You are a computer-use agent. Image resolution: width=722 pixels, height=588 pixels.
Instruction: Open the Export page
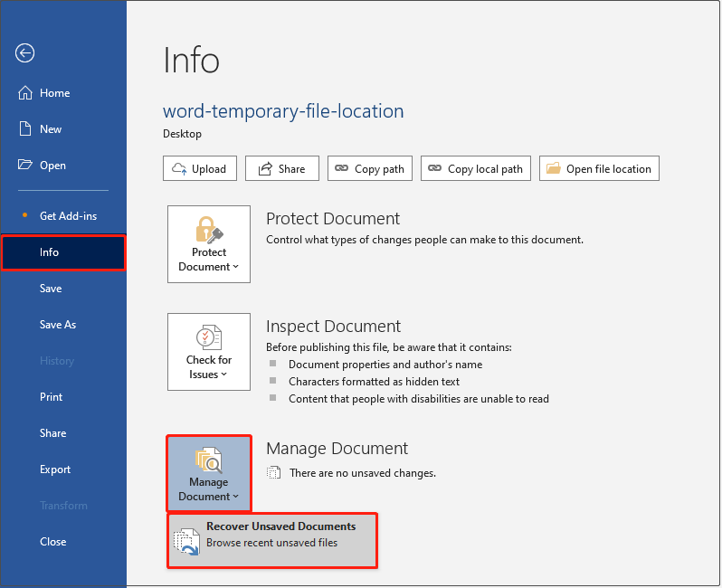[x=63, y=469]
